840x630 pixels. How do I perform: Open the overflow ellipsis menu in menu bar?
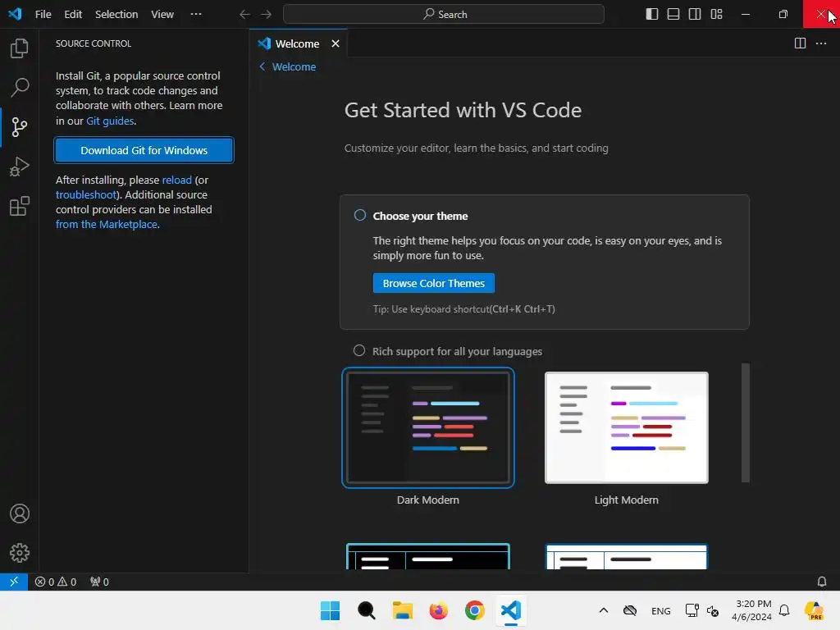point(196,15)
